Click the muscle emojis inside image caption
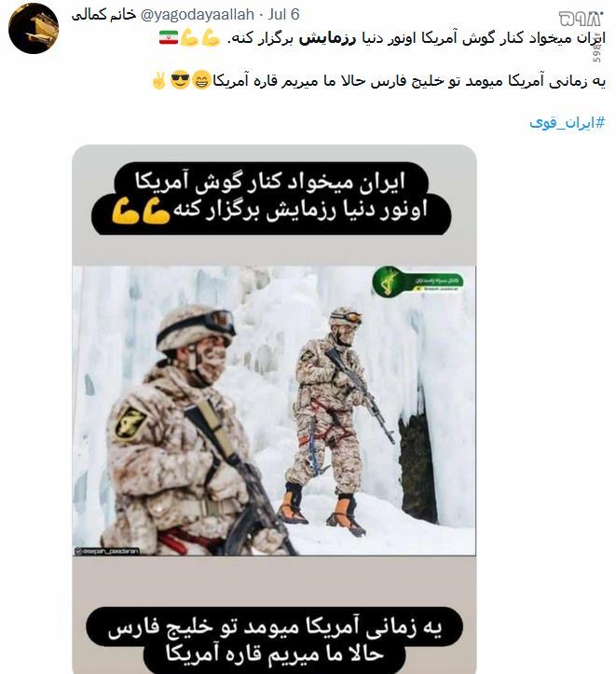The height and width of the screenshot is (674, 616). [x=141, y=211]
